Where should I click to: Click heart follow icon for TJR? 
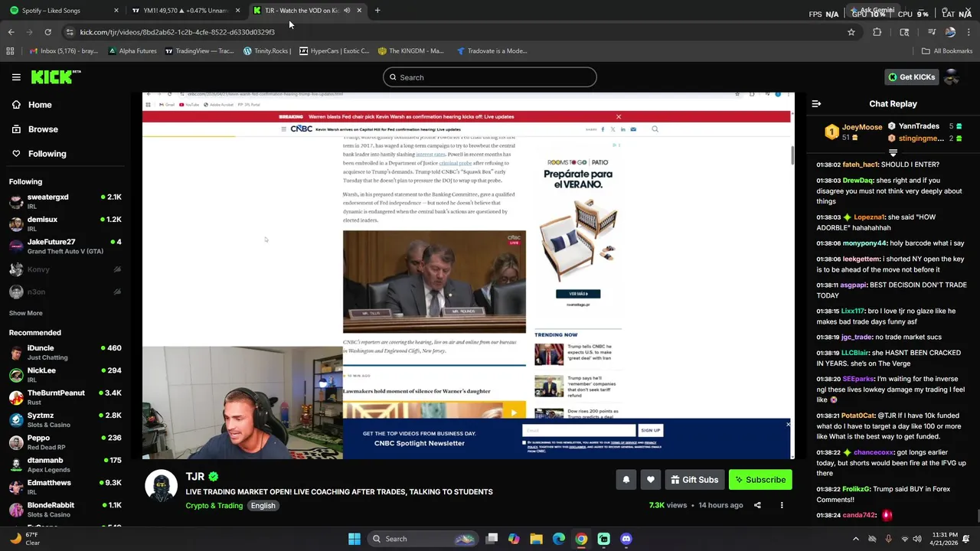pyautogui.click(x=650, y=480)
